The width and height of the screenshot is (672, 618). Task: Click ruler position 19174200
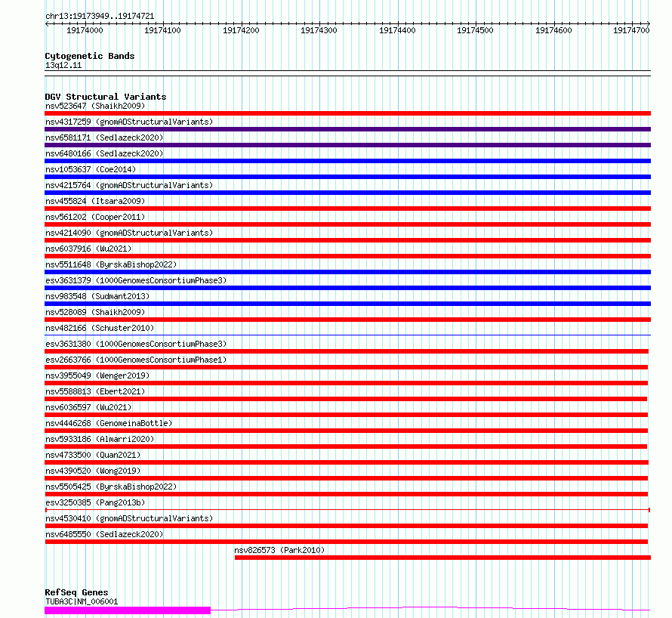pyautogui.click(x=241, y=30)
